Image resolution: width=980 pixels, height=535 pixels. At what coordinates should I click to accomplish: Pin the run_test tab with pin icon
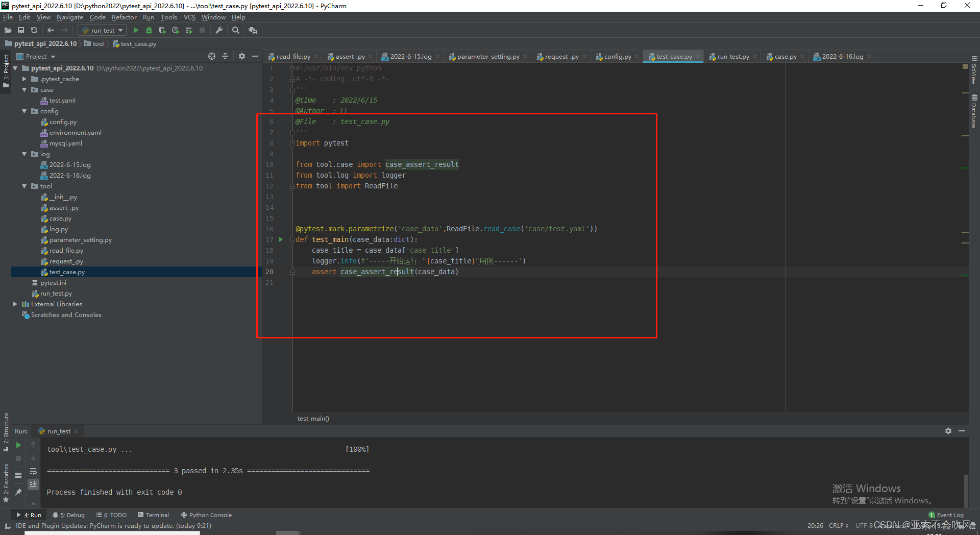coord(18,492)
